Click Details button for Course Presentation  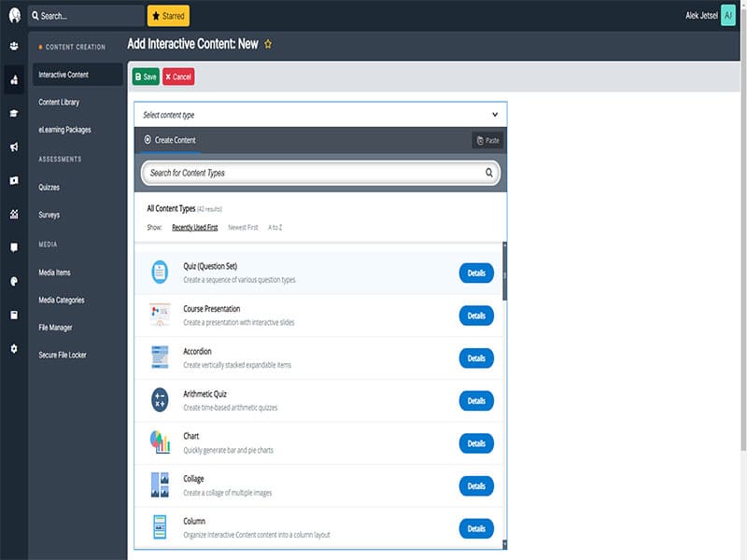(x=476, y=315)
